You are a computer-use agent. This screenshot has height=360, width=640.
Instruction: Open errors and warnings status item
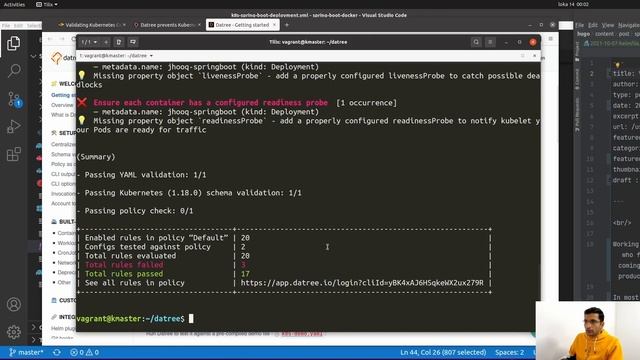tap(84, 352)
